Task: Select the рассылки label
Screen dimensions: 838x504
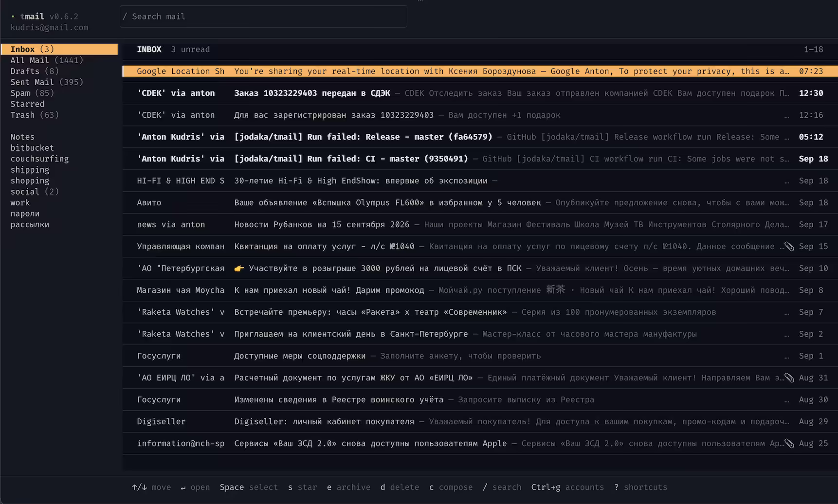Action: pos(30,224)
